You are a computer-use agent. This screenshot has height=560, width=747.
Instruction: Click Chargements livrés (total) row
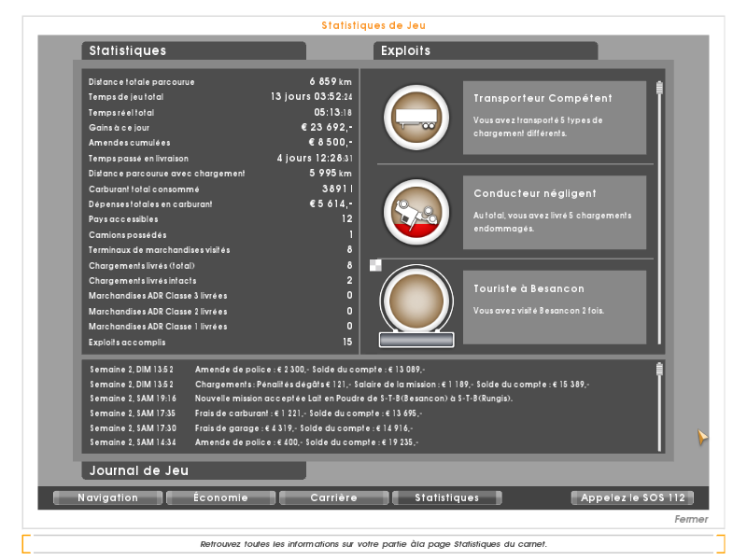point(220,265)
